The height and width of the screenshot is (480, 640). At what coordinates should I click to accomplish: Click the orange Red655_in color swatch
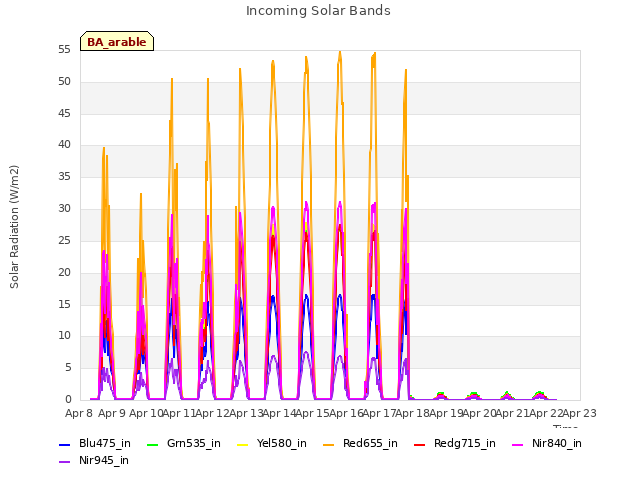click(x=328, y=444)
